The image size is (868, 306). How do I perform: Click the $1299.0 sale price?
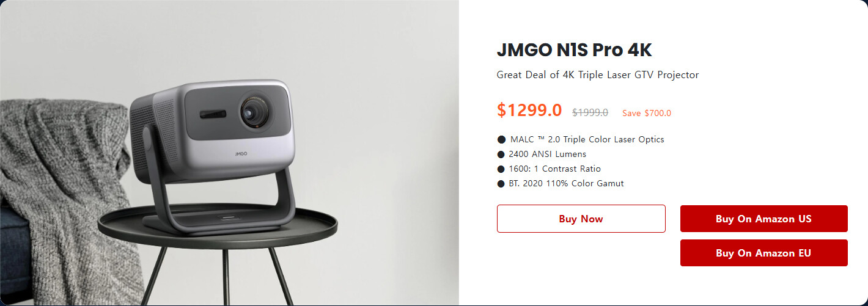(x=529, y=110)
